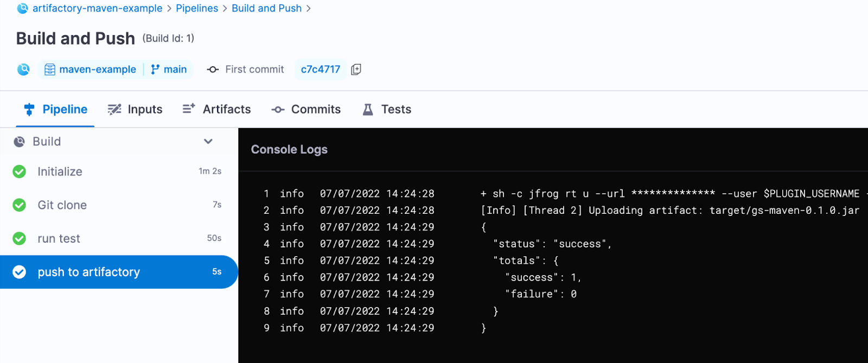Viewport: 868px width, 363px height.
Task: Click the Build stage status icon
Action: tap(19, 142)
